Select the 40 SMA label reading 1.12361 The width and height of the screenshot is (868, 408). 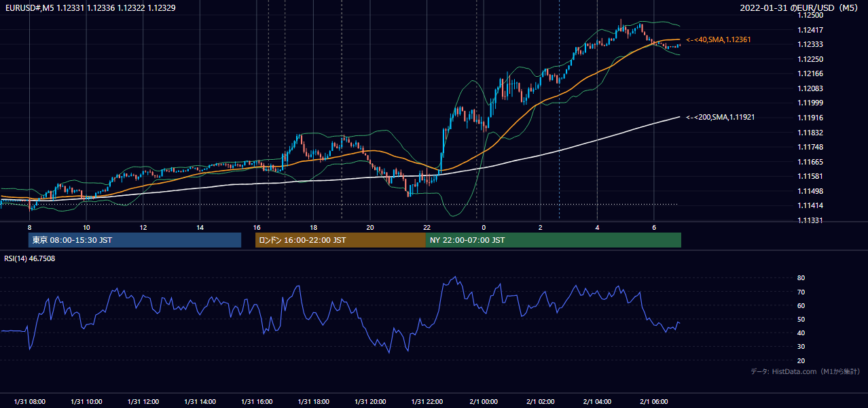pos(719,39)
